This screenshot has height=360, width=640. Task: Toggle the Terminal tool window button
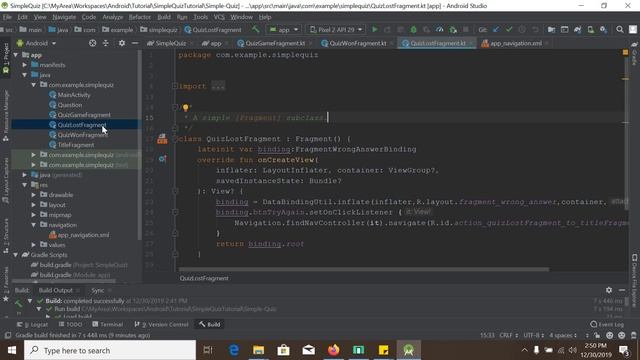click(x=107, y=324)
